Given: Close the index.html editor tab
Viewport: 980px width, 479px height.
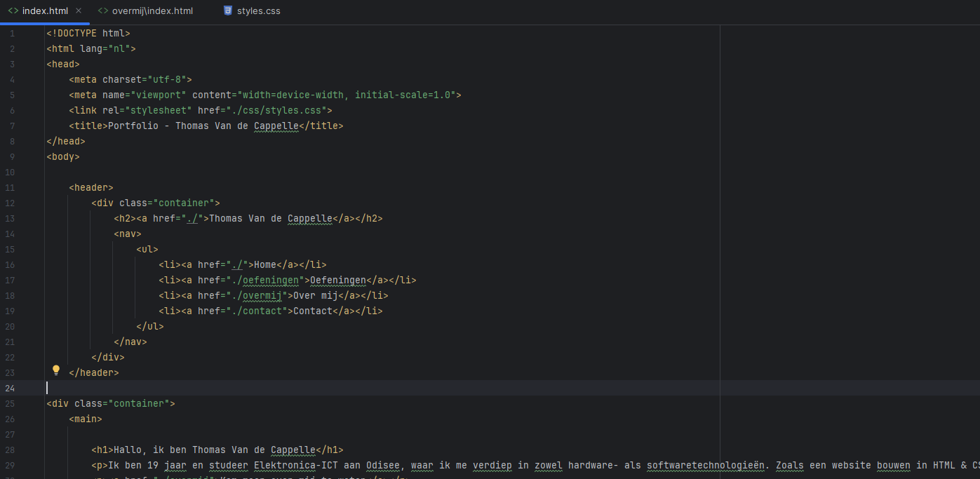Looking at the screenshot, I should (x=79, y=11).
